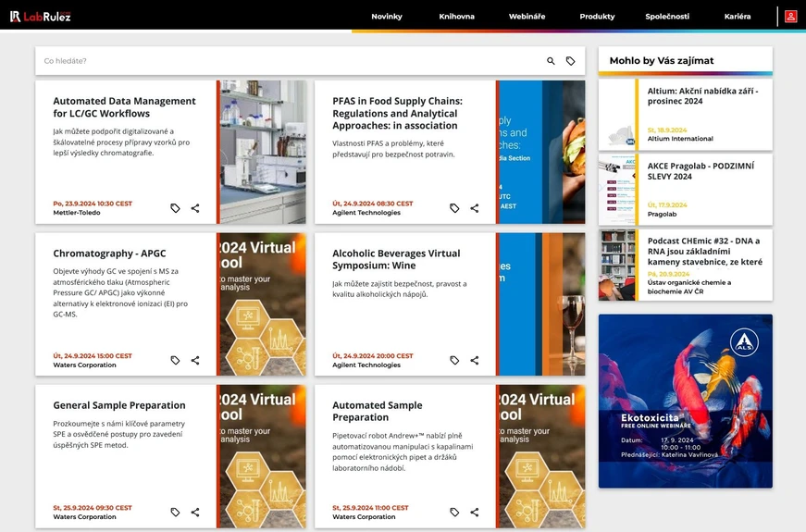Open 'Altium: Akční nabídka září - prosinec 2024'
Viewport: 806px width, 532px height.
702,96
